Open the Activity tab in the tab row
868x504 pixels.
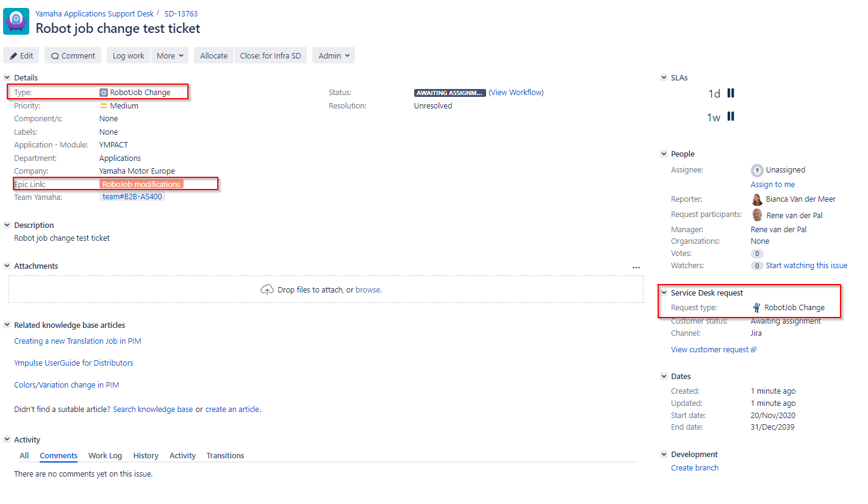182,456
